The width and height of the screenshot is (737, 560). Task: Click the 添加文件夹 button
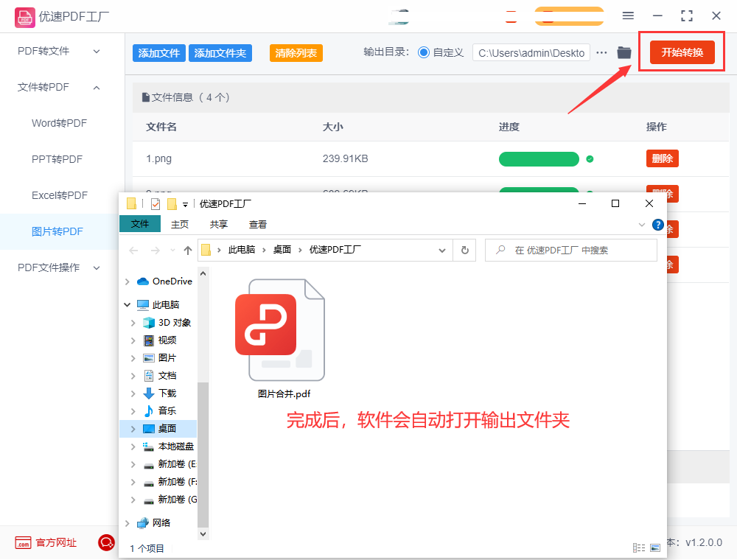pos(220,53)
